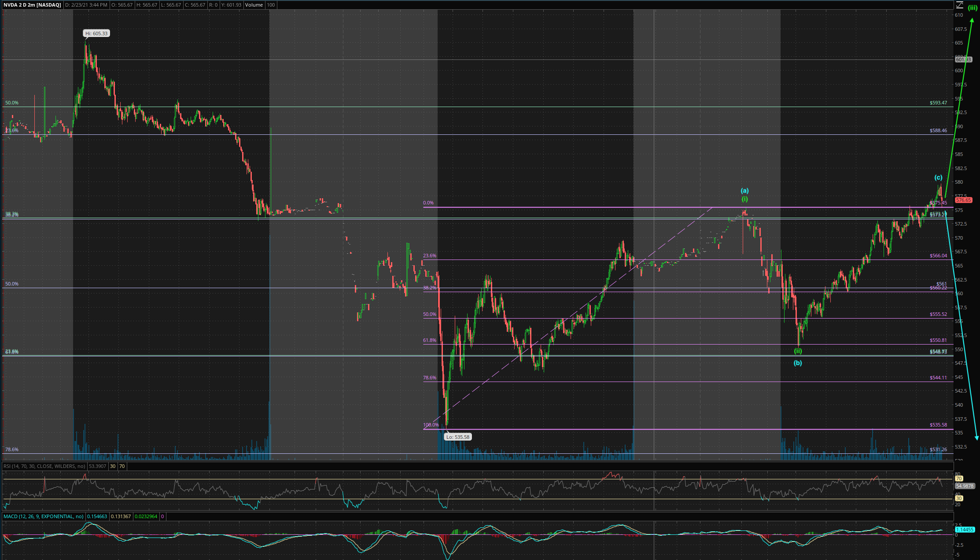Click the drawing set icon at top right
Viewport: 980px width, 560px height.
point(960,5)
